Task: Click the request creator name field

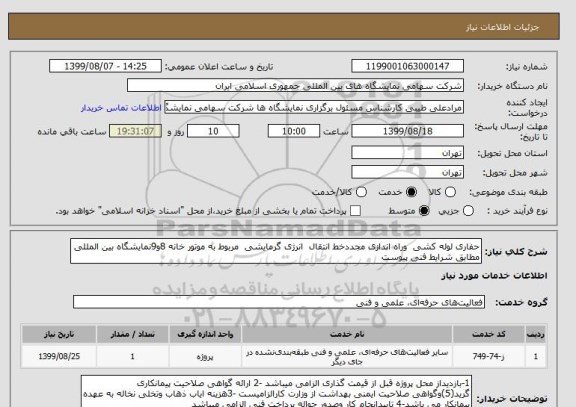Action: pos(314,108)
